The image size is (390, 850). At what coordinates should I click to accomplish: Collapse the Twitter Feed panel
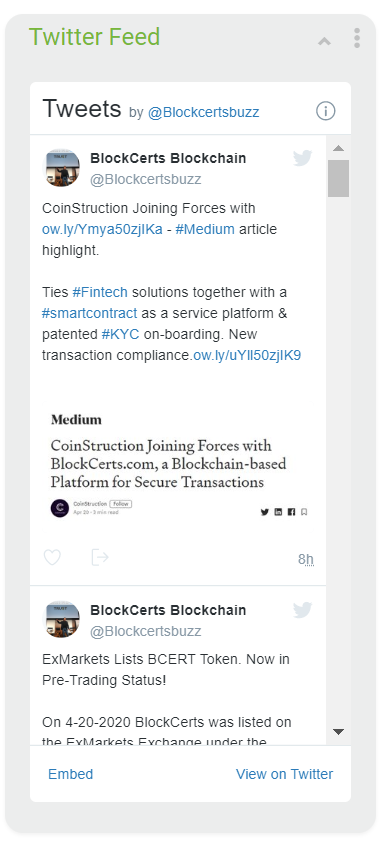click(324, 41)
